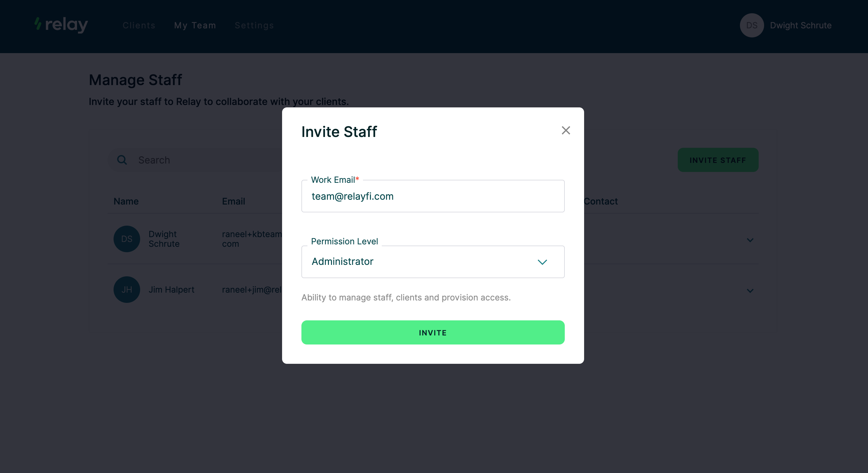Click Dwight Schrute's DS avatar in table
Viewport: 868px width, 473px height.
[127, 239]
